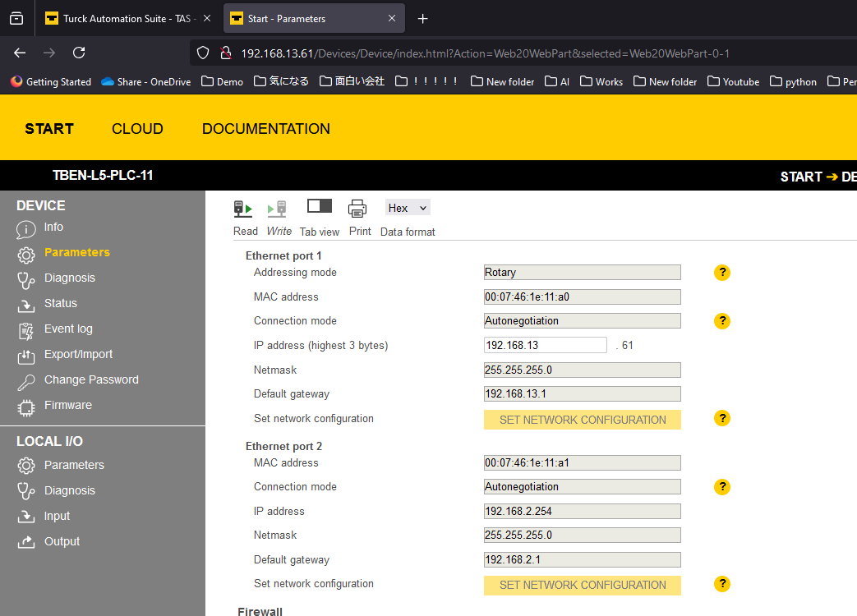The height and width of the screenshot is (616, 857).
Task: Click port 2 Connection mode Autonegotiation field
Action: [582, 486]
